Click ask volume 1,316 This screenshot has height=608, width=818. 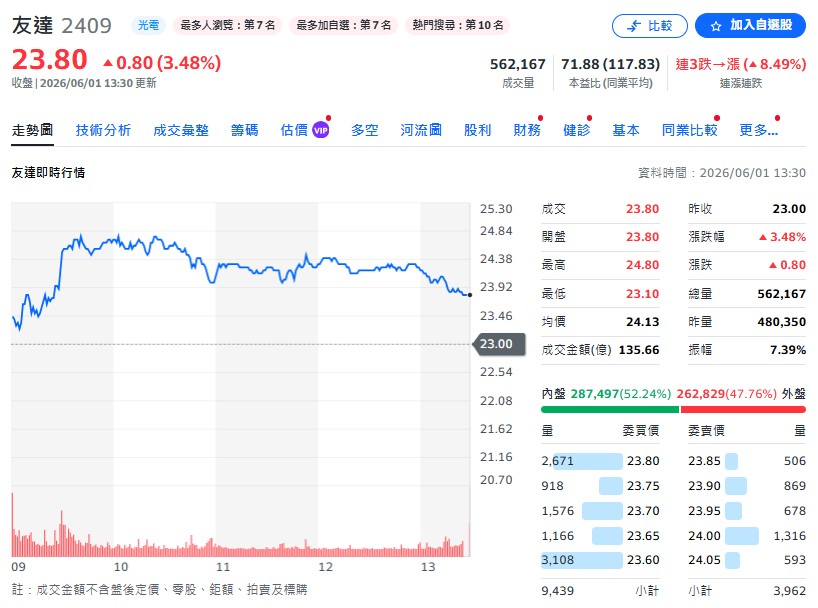[790, 536]
